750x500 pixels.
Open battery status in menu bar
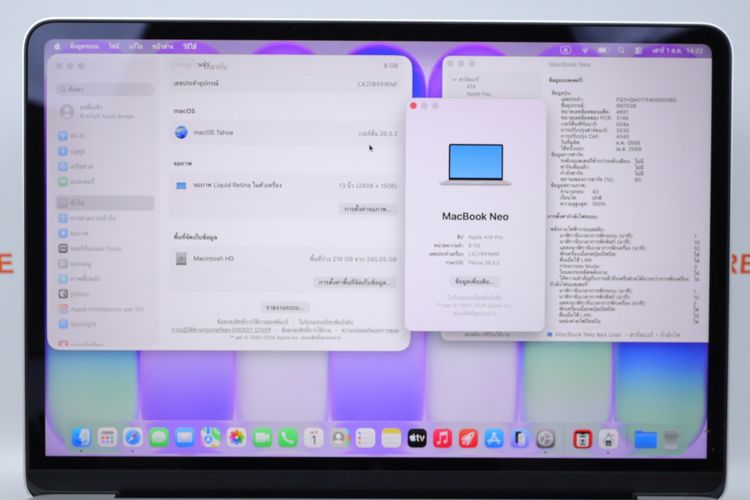(602, 50)
